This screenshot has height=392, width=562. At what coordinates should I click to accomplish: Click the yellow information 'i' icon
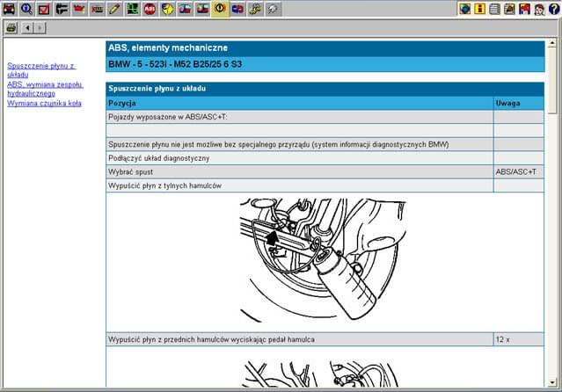pos(479,9)
